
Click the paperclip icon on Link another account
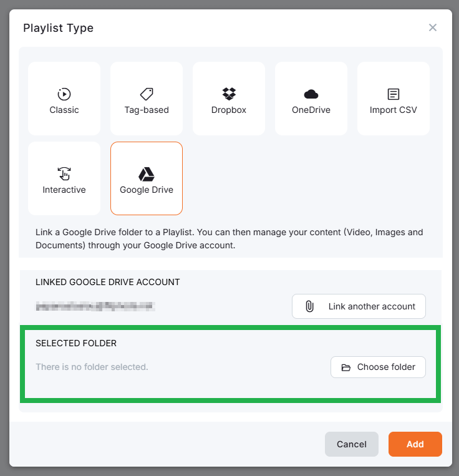tap(309, 306)
